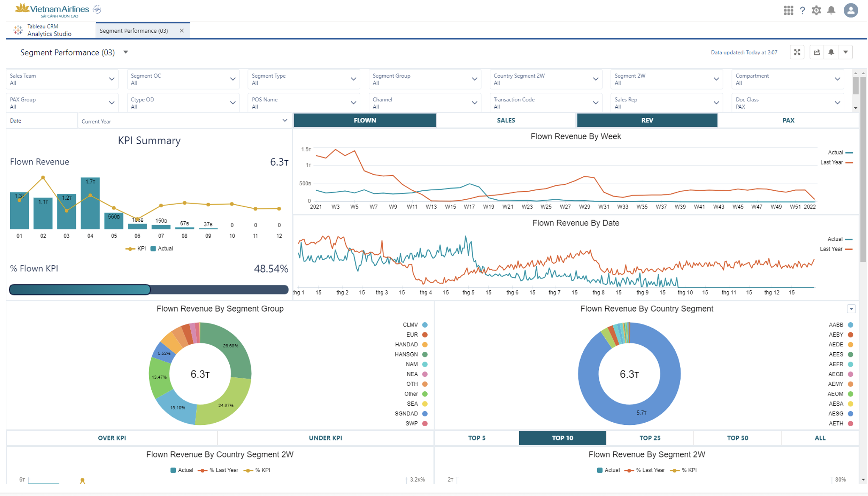Screen dimensions: 868x496
Task: Open the PAX Group filter
Action: click(62, 103)
